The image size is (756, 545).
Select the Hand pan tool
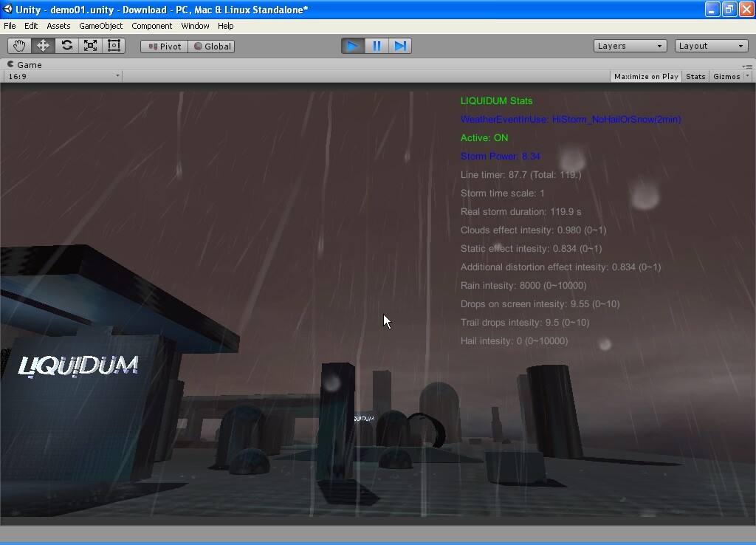[x=19, y=45]
